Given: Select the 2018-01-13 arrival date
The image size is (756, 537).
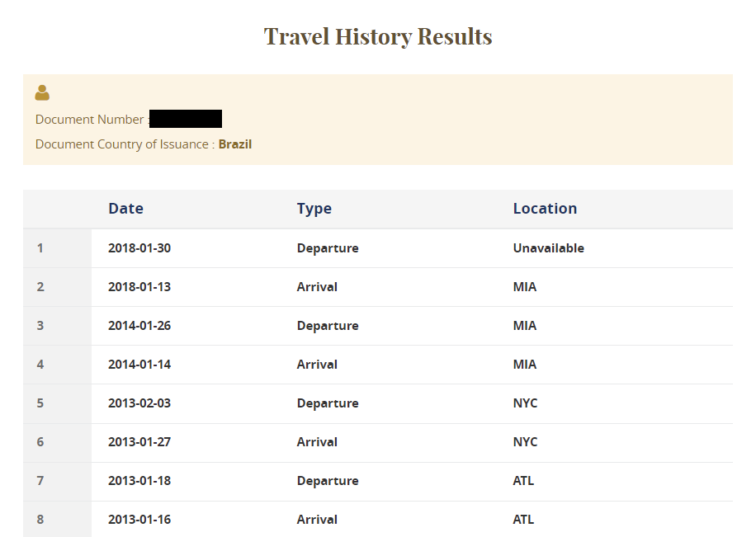Looking at the screenshot, I should pyautogui.click(x=139, y=287).
